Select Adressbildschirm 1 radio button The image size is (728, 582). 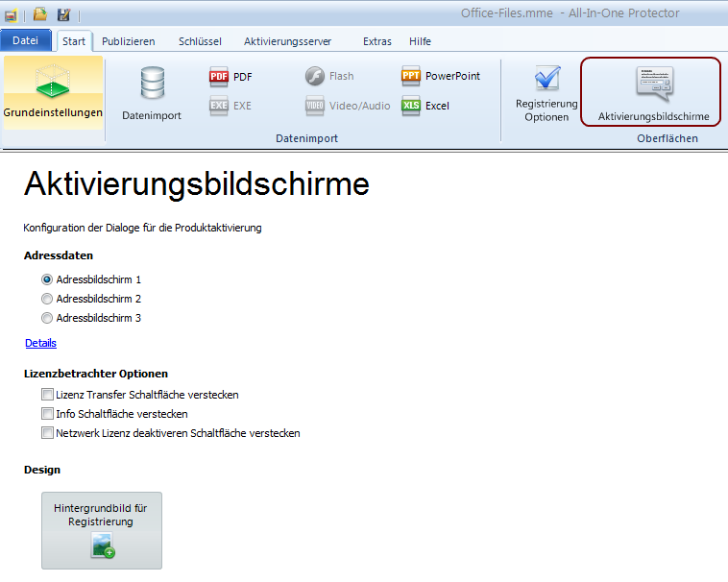coord(47,279)
